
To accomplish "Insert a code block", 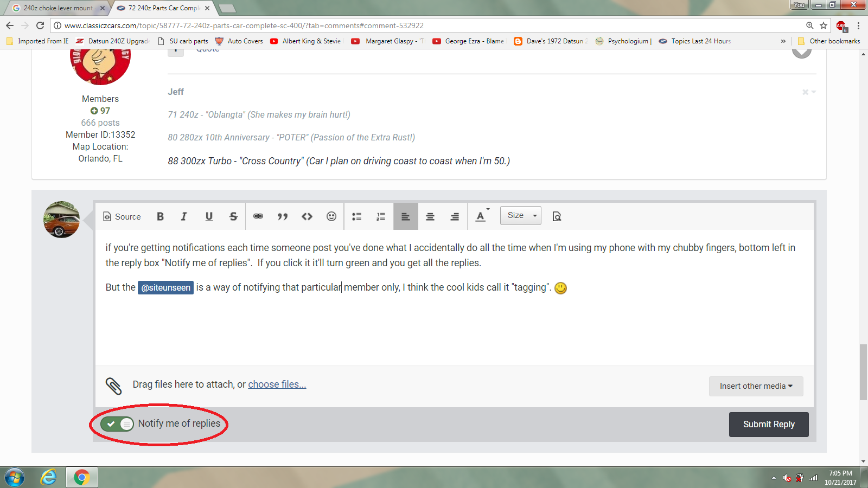I will click(307, 216).
